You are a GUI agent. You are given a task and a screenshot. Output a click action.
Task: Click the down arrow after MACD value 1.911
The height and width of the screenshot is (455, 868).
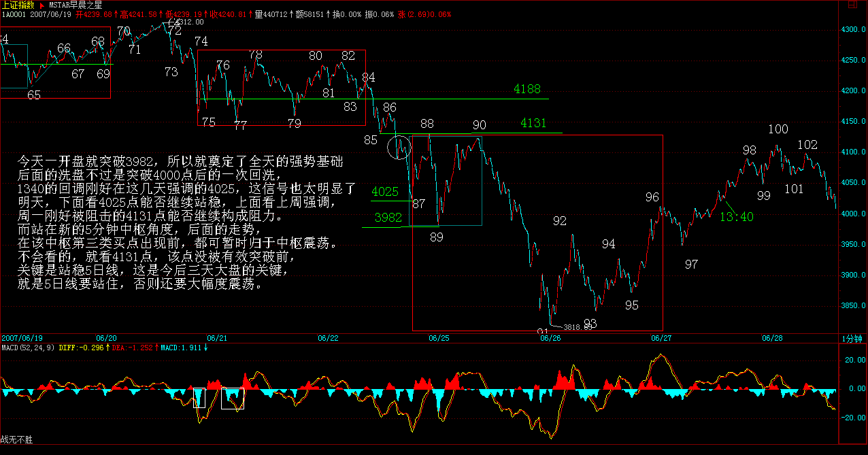click(205, 348)
